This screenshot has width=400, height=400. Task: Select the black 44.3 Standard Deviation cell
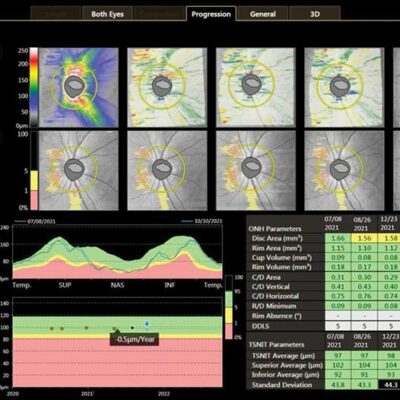(x=390, y=385)
